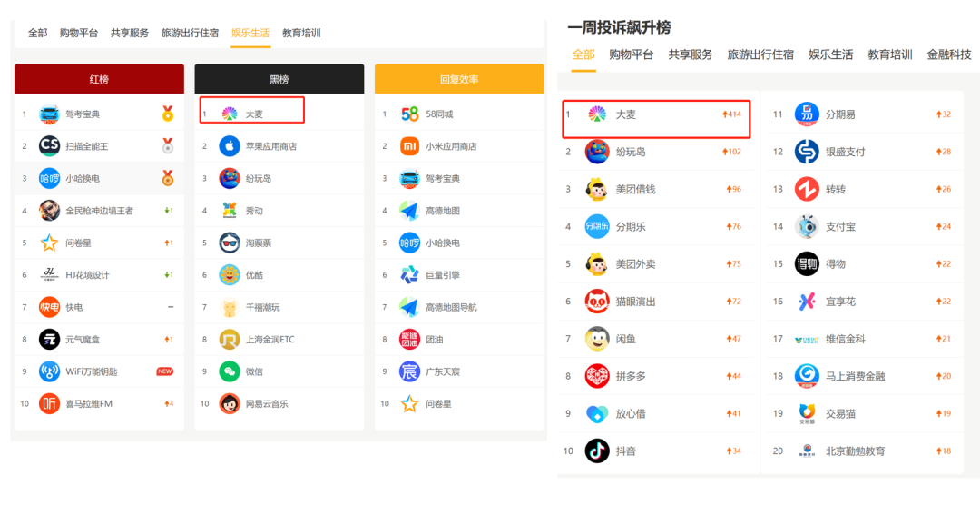Open the 全民枪神边境王者 game icon
Screen dimensions: 980x505
pyautogui.click(x=49, y=210)
